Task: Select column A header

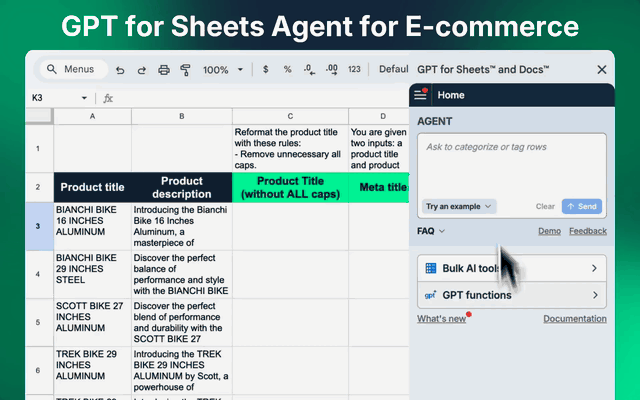Action: (93, 116)
